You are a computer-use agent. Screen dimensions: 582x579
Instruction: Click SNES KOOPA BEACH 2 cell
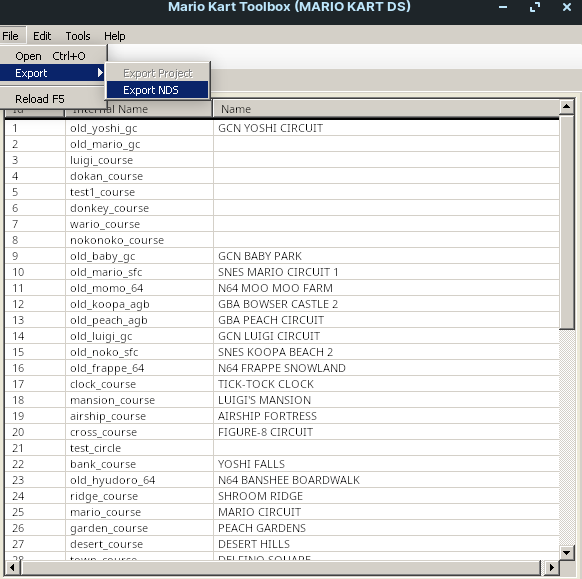pos(386,352)
